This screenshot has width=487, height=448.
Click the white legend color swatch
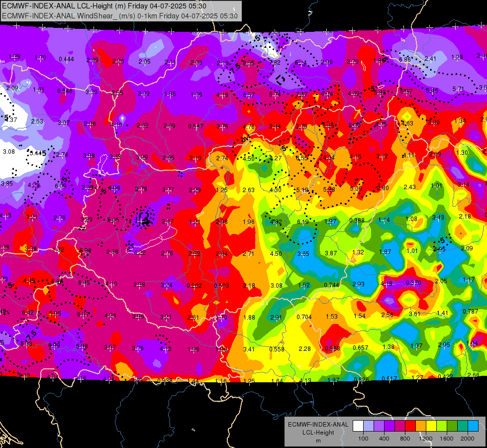pyautogui.click(x=358, y=426)
